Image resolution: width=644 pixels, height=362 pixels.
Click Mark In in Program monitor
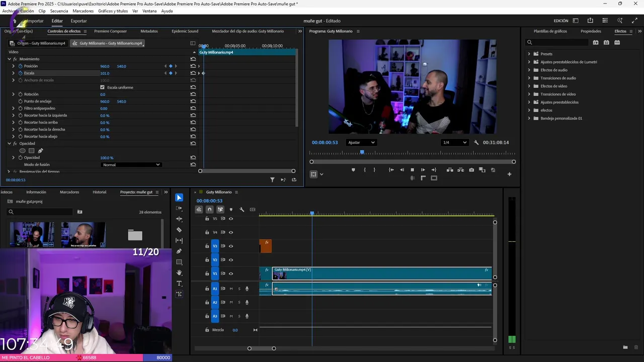click(x=364, y=170)
